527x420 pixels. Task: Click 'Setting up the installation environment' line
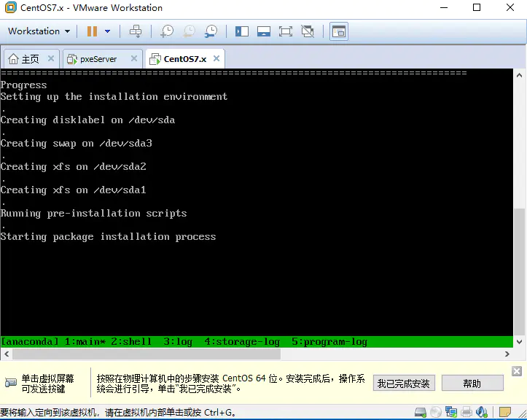[114, 97]
